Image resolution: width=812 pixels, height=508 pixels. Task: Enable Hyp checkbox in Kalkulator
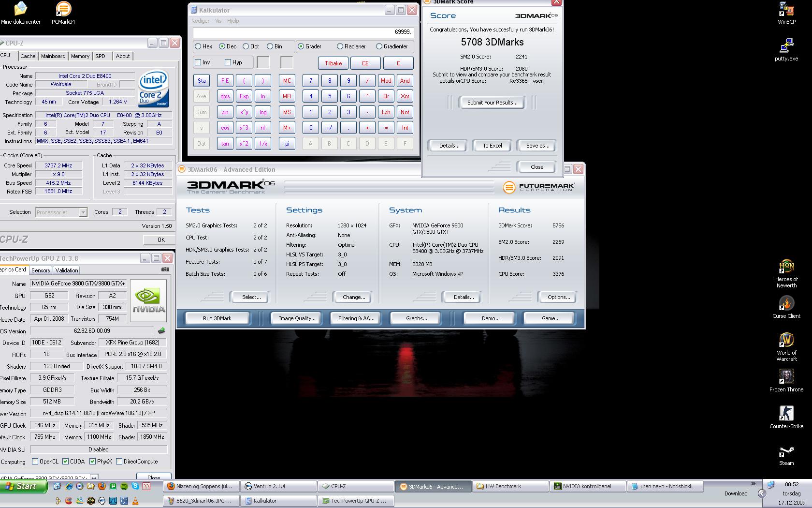pyautogui.click(x=228, y=62)
